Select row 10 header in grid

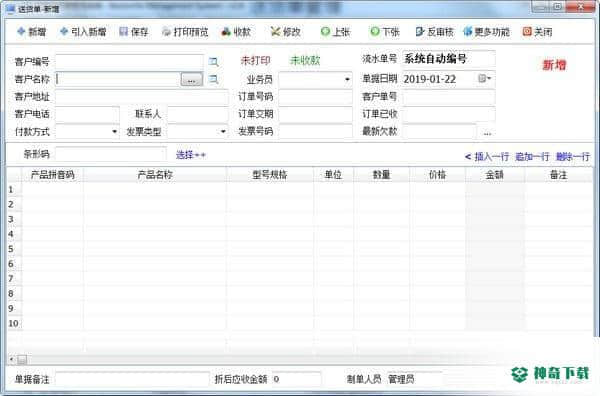14,323
